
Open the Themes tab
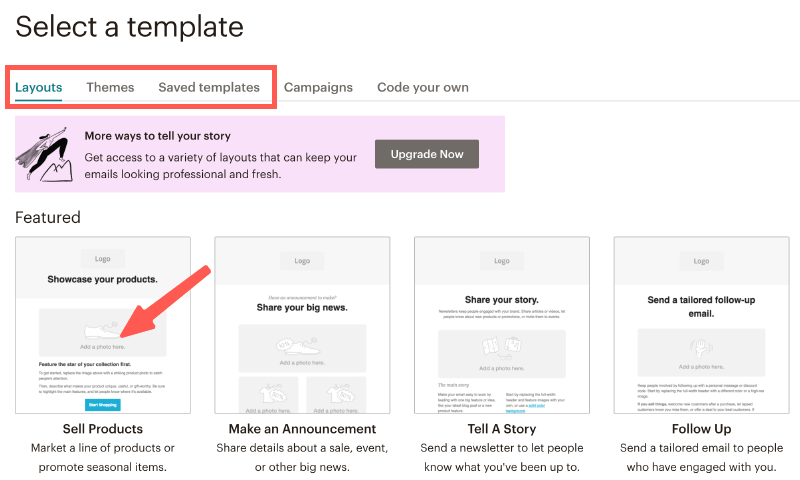coord(110,87)
